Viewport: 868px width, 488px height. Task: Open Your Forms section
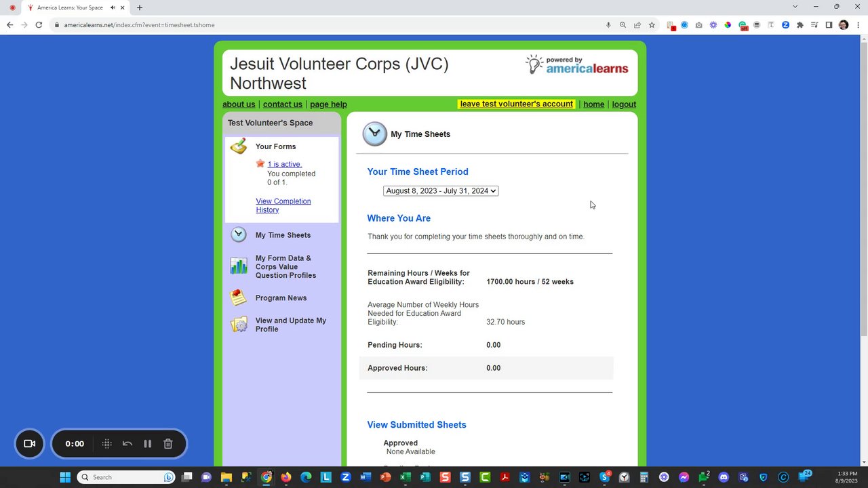(275, 146)
